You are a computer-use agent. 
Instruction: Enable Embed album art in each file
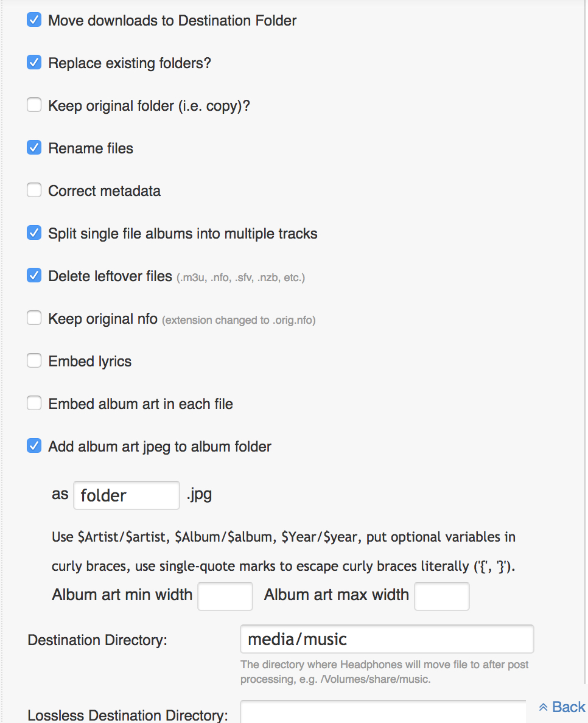click(x=34, y=403)
